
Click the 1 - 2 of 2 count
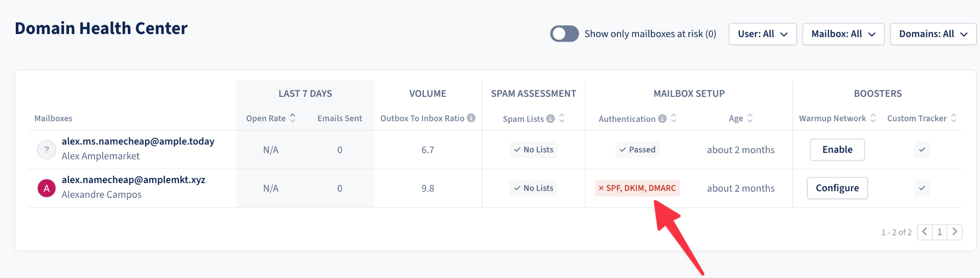[x=896, y=232]
